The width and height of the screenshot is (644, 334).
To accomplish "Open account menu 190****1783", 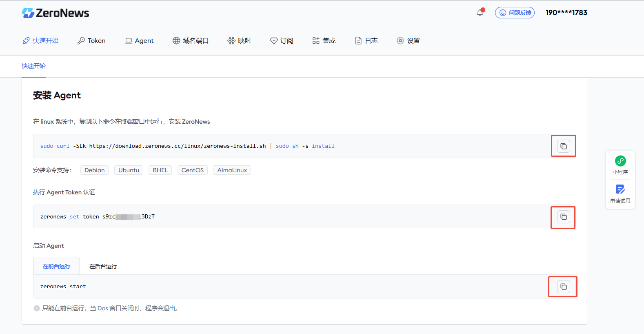I will tap(566, 13).
